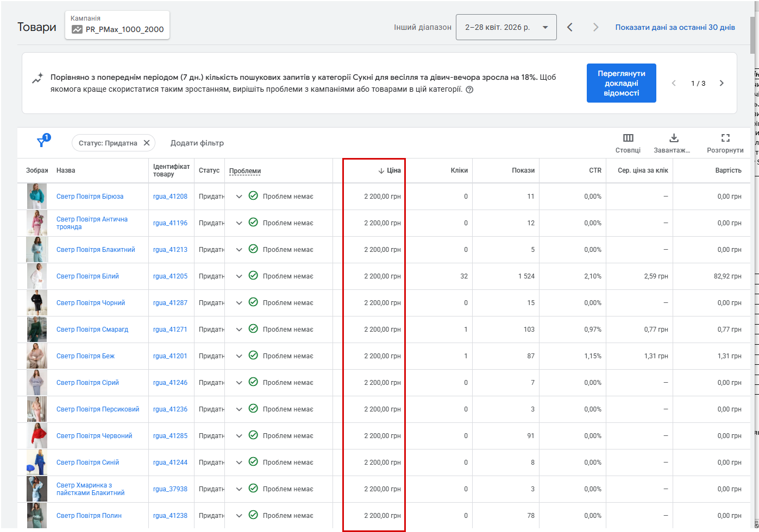The image size is (759, 532).
Task: Open the filter funnel icon
Action: point(41,142)
